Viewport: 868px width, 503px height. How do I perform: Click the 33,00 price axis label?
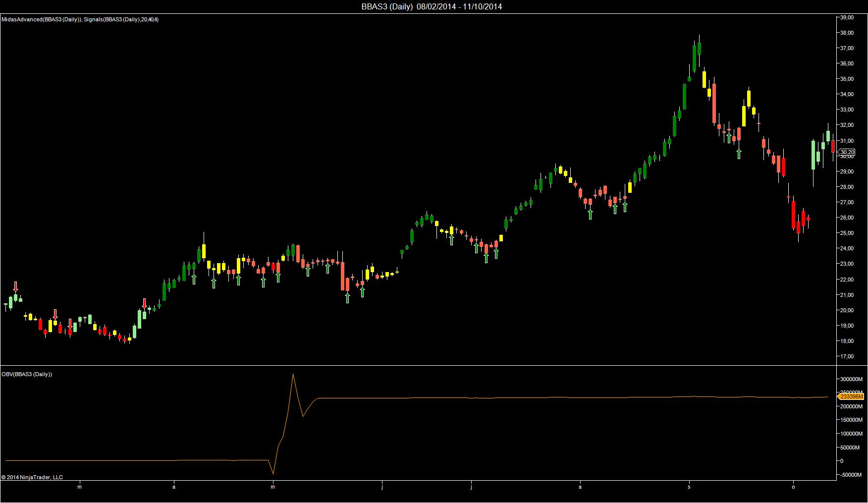click(x=847, y=110)
